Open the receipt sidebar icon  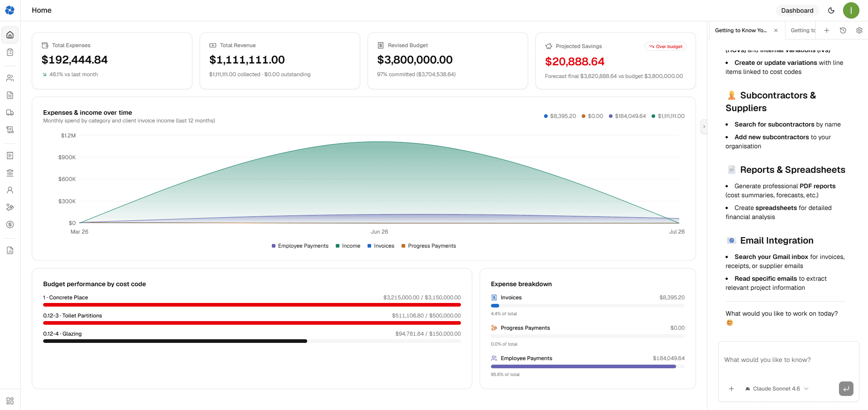pyautogui.click(x=10, y=156)
